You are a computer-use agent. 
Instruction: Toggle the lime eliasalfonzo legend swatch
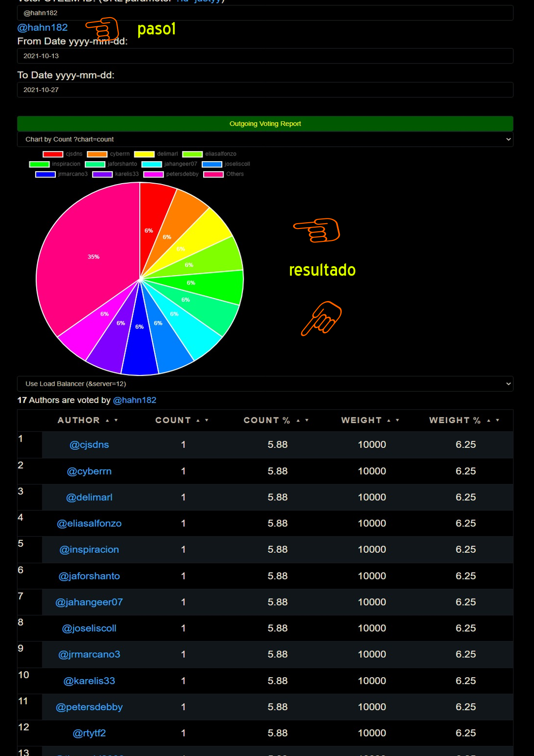coord(192,154)
